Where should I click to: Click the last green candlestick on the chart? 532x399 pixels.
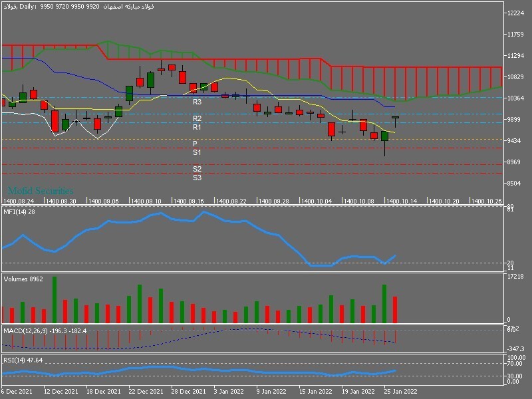tap(395, 118)
